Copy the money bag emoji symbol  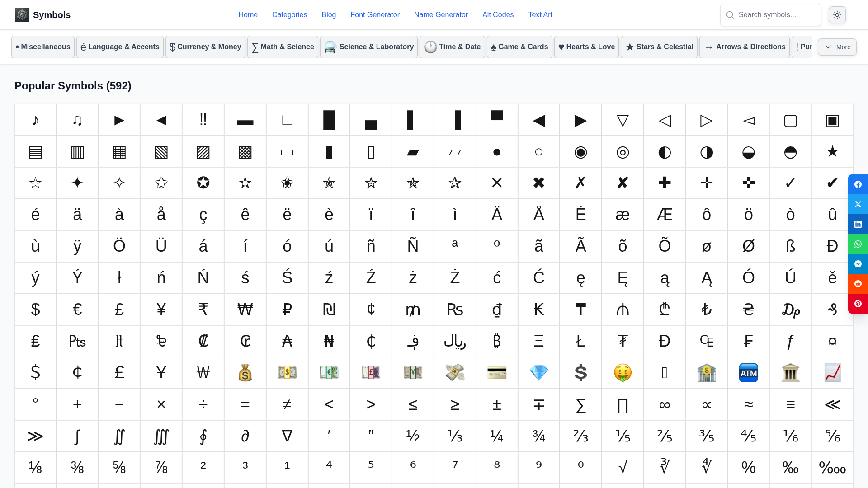[x=245, y=373]
